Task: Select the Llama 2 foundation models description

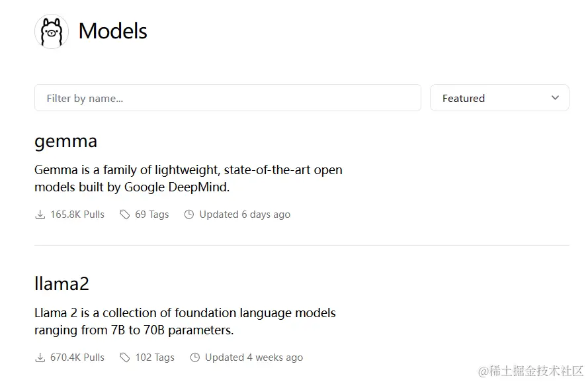Action: click(185, 322)
